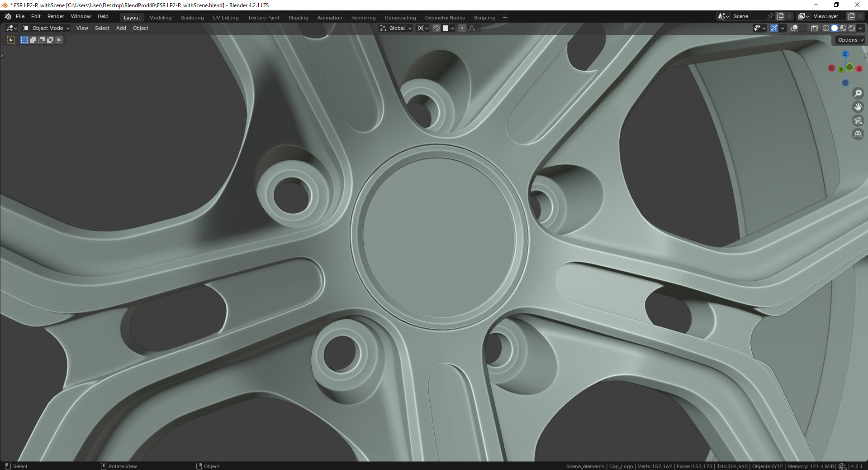868x470 pixels.
Task: Open the viewport Select menu
Action: [102, 28]
